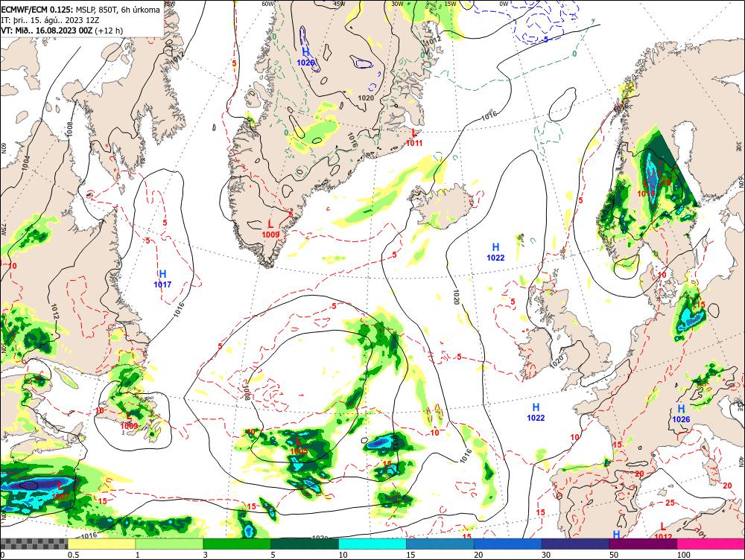Click the H 1022 label north of Scotland
745x560 pixels.
(x=495, y=252)
